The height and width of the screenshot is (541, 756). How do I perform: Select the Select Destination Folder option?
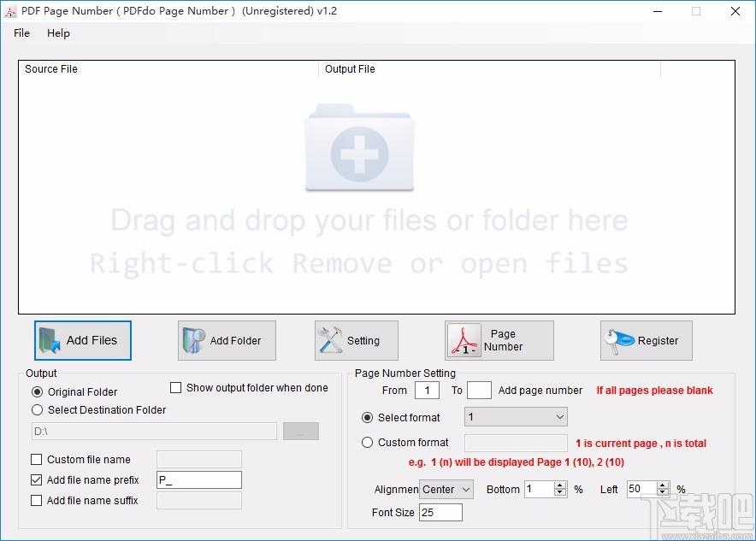pos(37,410)
